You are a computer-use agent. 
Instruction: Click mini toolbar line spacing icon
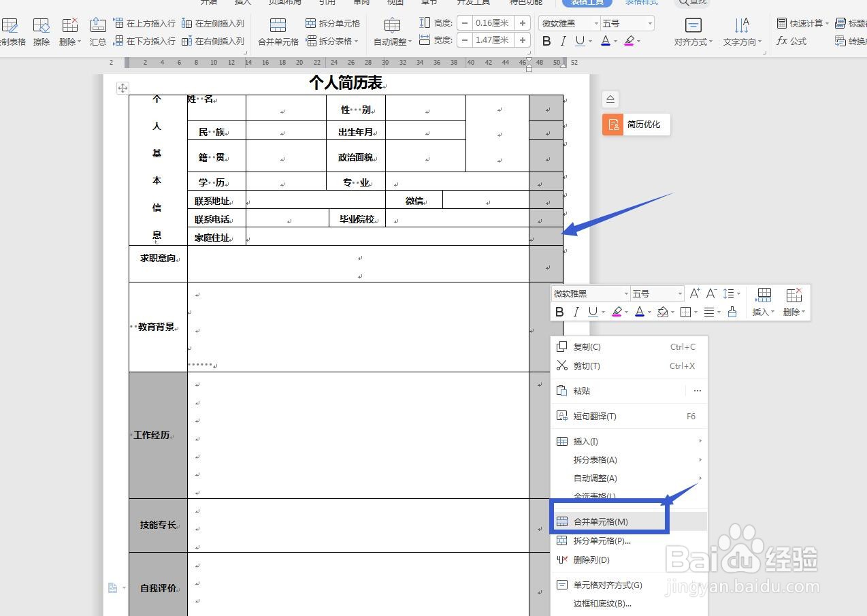[x=732, y=293]
